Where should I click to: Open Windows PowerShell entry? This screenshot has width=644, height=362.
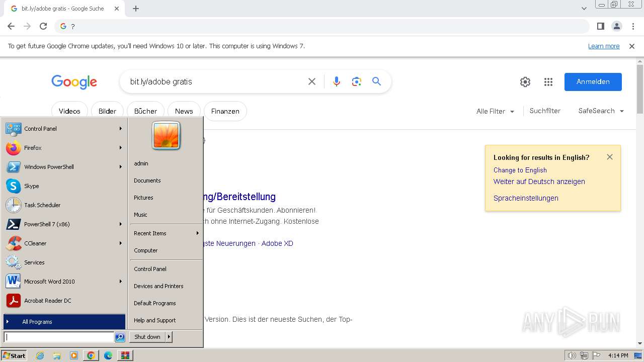(x=64, y=167)
